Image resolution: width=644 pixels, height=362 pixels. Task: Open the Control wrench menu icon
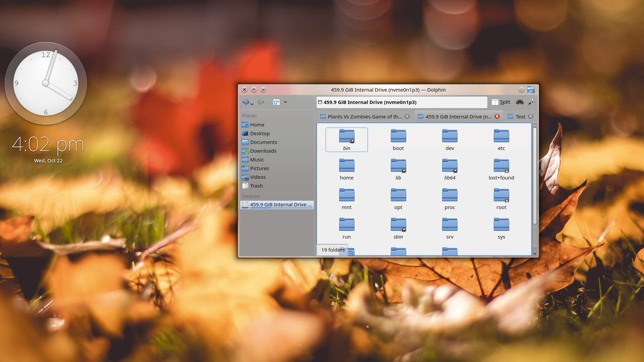[x=531, y=102]
